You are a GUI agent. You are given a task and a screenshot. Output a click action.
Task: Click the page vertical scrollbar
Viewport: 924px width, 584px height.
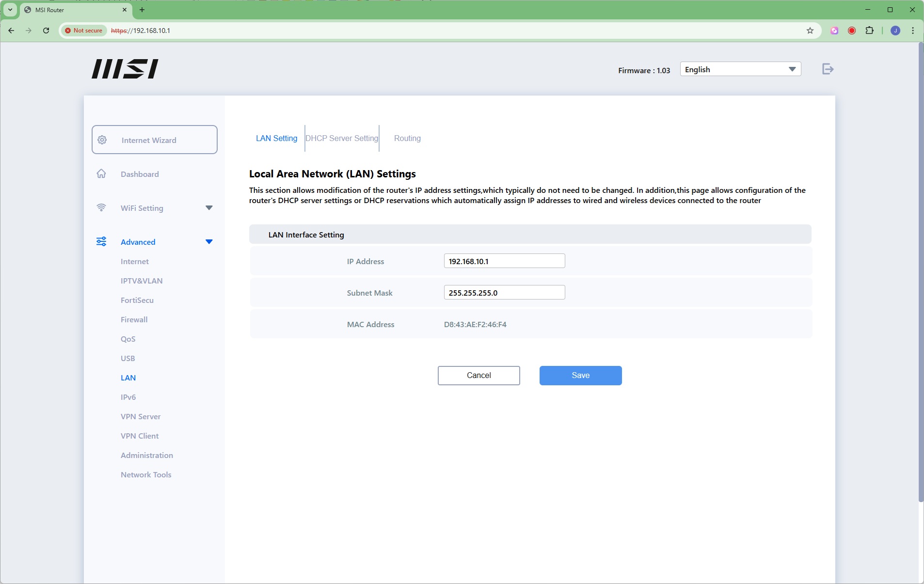(921, 273)
